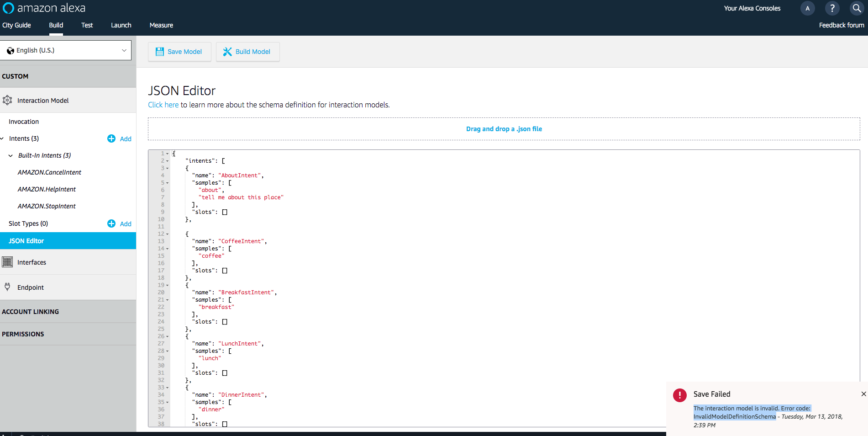Open the English (U.S.) language dropdown
Image resolution: width=868 pixels, height=436 pixels.
tap(66, 50)
